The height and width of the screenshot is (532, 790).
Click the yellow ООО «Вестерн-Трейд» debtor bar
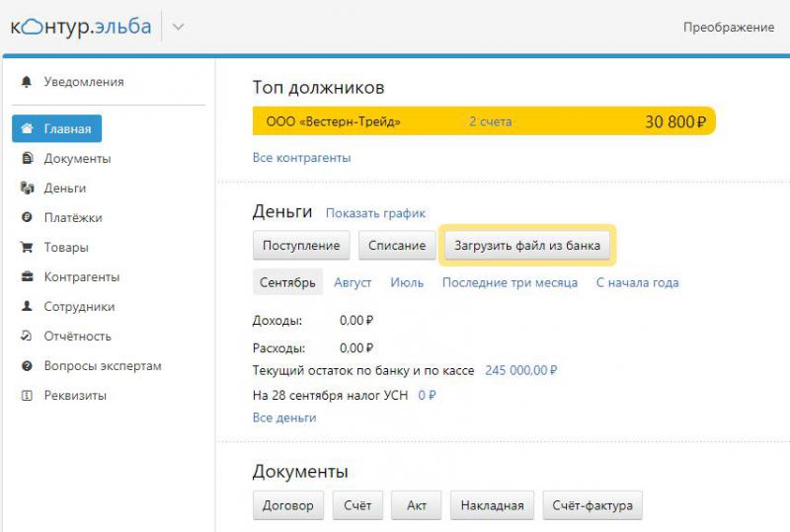tap(483, 121)
